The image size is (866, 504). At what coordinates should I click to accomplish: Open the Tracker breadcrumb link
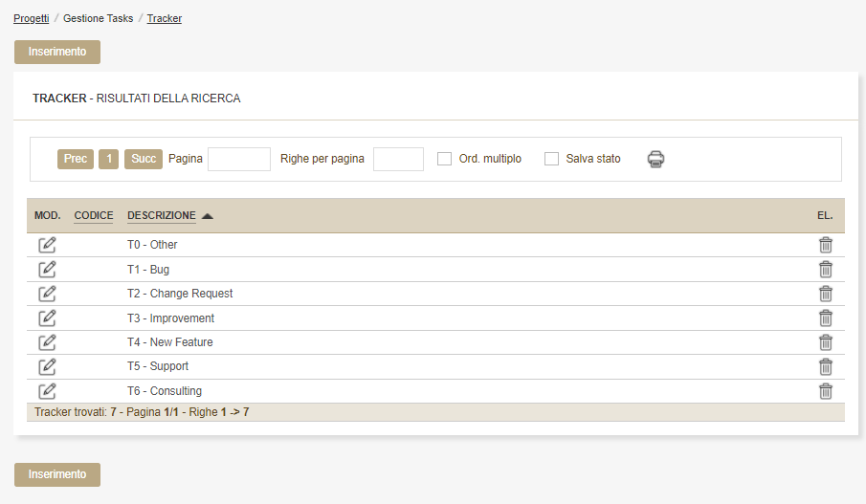pos(164,18)
